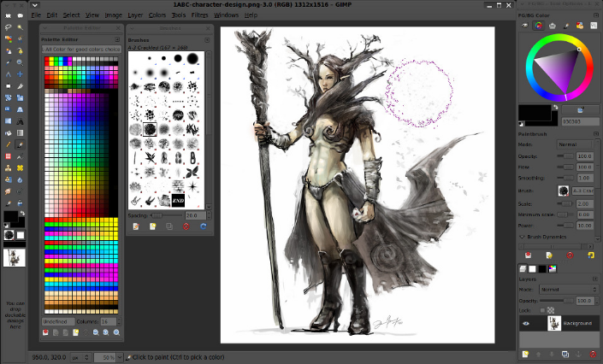Open the Layers tab icon

523,268
